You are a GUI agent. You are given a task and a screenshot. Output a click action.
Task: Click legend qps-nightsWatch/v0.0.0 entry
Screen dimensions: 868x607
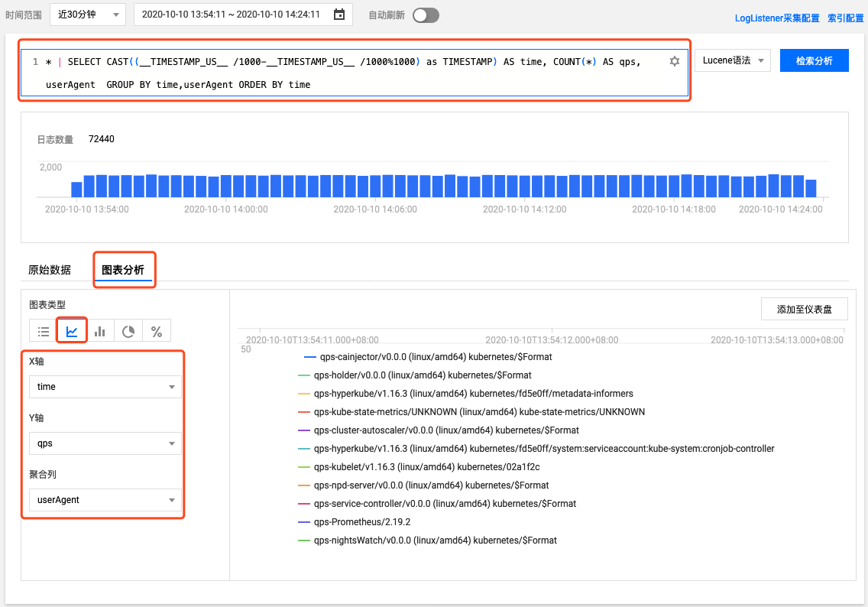(x=427, y=540)
